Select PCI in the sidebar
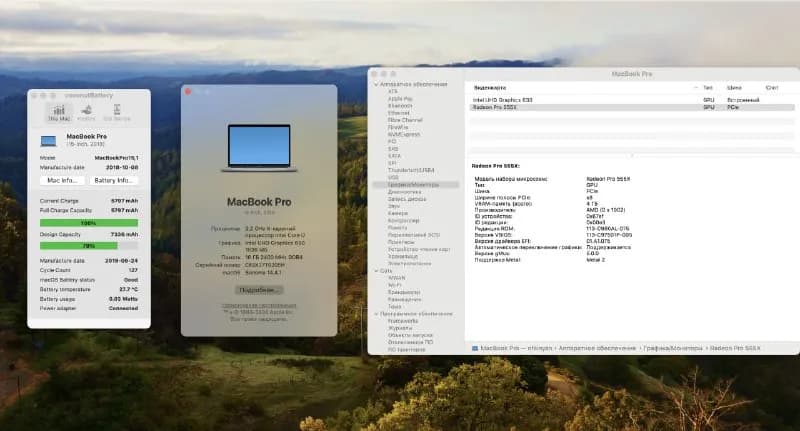 coord(392,141)
